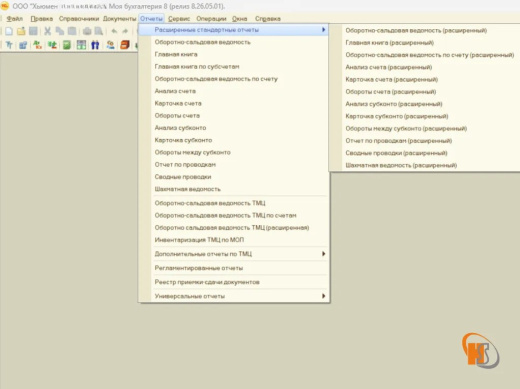
Task: Click the Save diskette toolbar icon
Action: (33, 31)
